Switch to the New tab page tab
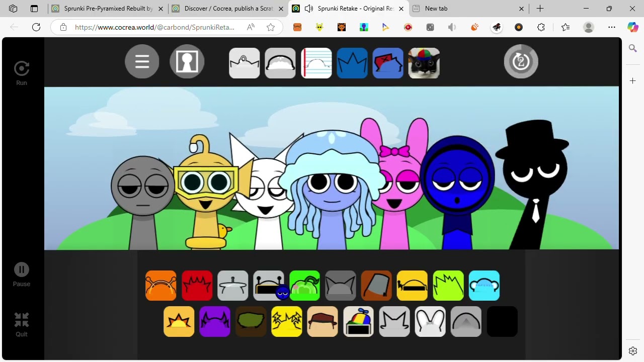The image size is (644, 362). [469, 9]
